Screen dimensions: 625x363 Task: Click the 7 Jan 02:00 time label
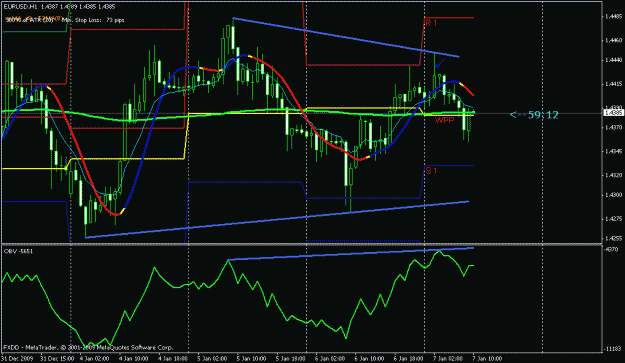coord(448,358)
